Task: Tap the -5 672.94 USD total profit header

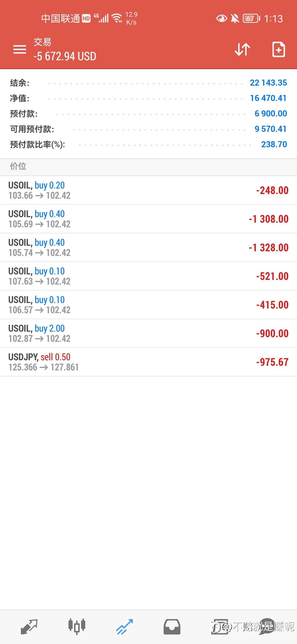Action: (65, 56)
